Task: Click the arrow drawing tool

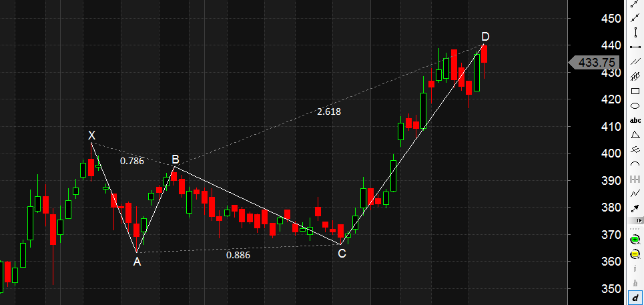Action: point(635,208)
